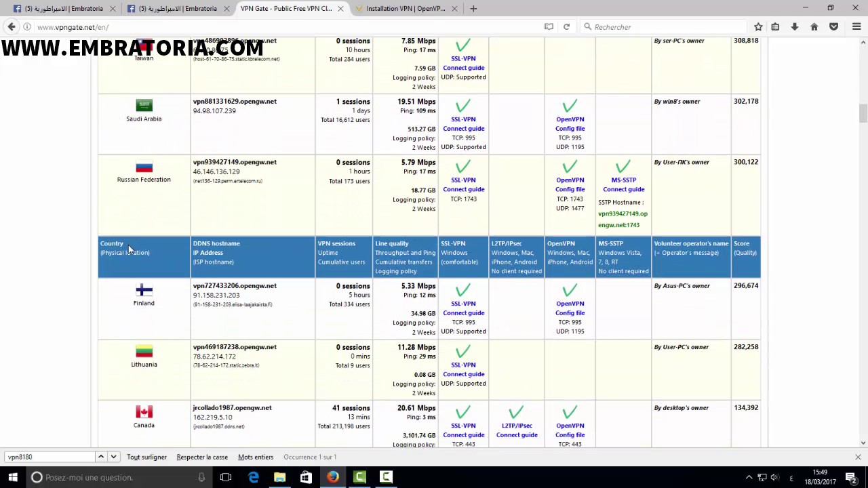Open L2TP/IPsec Connect guide for Canada
868x488 pixels.
pyautogui.click(x=517, y=430)
